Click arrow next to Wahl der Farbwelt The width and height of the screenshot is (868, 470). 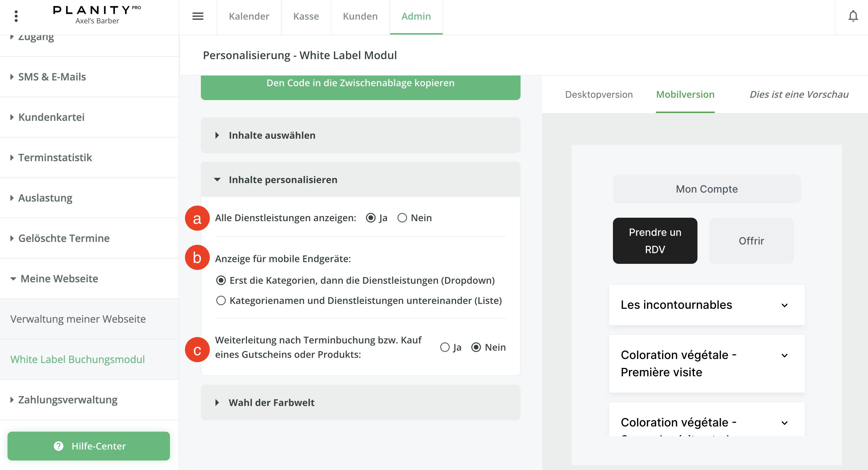217,402
